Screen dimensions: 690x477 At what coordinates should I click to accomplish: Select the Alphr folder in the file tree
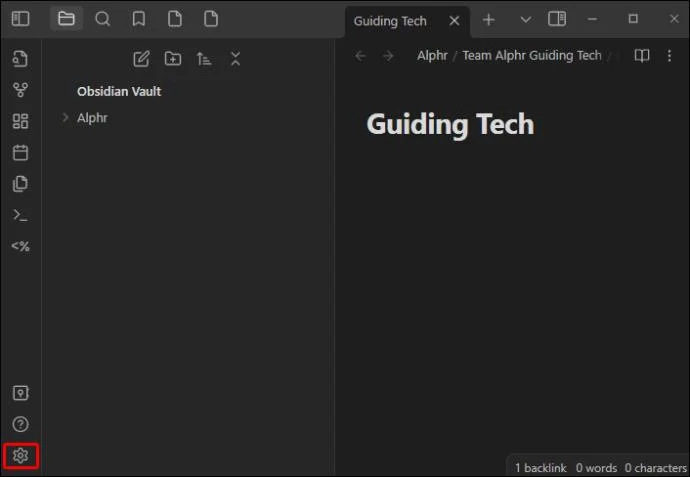pos(92,118)
